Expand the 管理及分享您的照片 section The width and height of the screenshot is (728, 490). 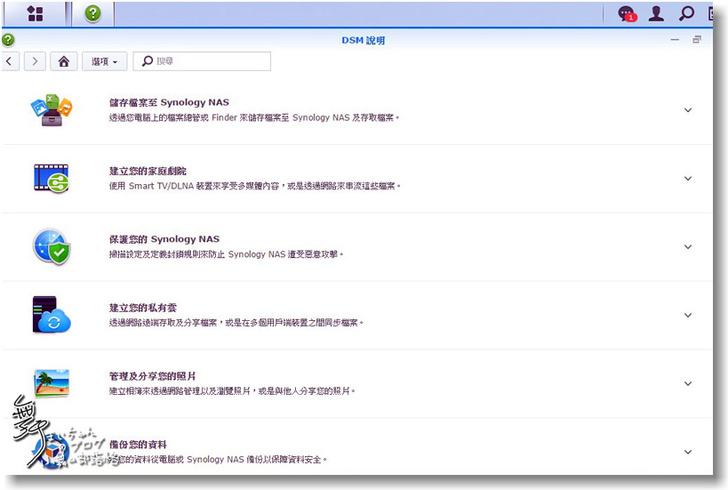(688, 383)
